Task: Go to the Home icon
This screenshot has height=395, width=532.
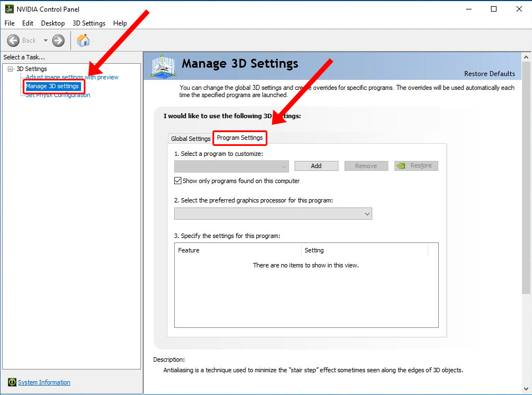Action: coord(83,40)
